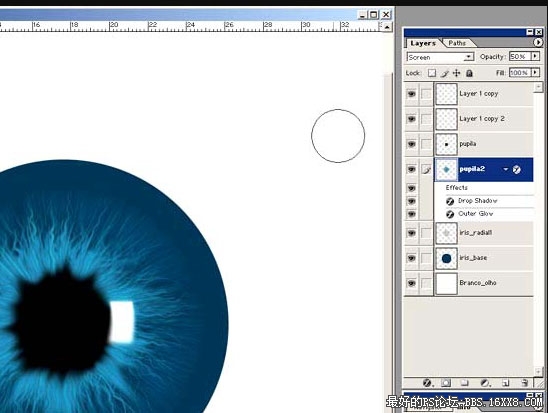548x413 pixels.
Task: Hide the iris_base layer
Action: [411, 258]
